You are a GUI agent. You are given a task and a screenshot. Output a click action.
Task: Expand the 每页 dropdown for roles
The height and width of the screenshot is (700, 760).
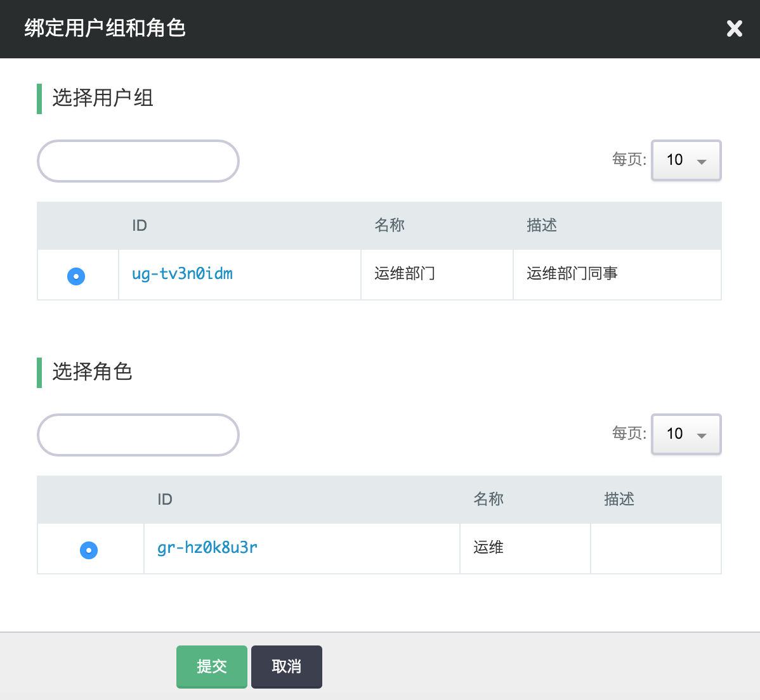[686, 434]
